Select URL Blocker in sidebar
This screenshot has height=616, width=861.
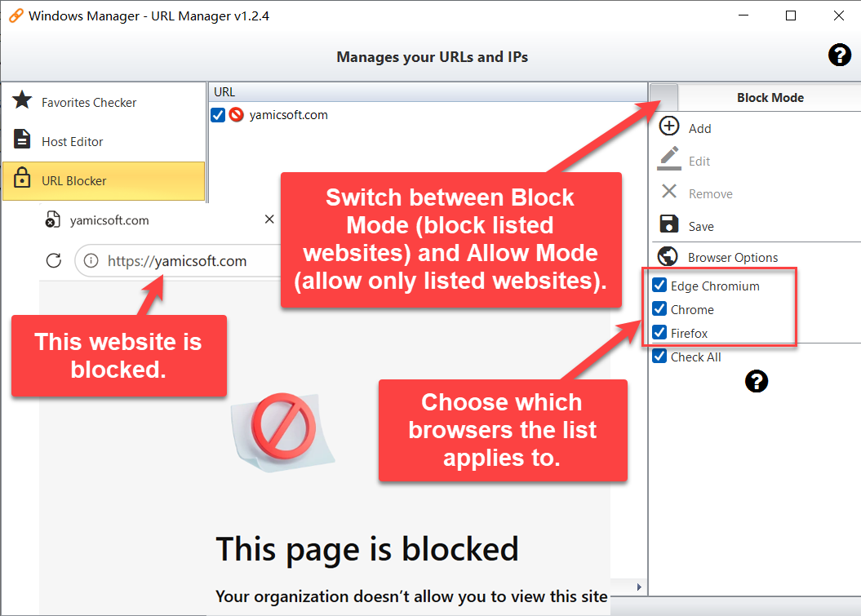coord(104,180)
